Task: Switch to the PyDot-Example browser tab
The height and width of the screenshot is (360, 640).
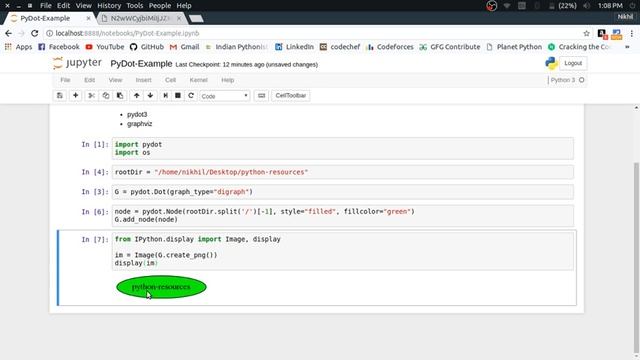Action: pos(50,18)
